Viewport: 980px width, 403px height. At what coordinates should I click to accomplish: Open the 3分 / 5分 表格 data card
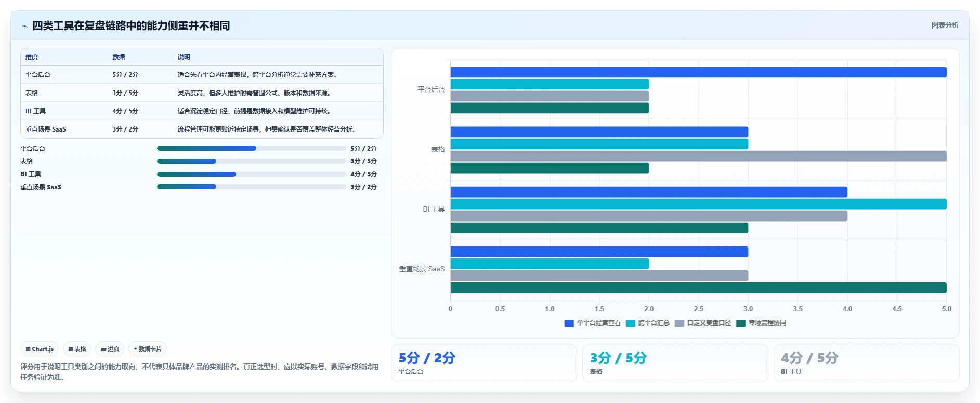(675, 363)
